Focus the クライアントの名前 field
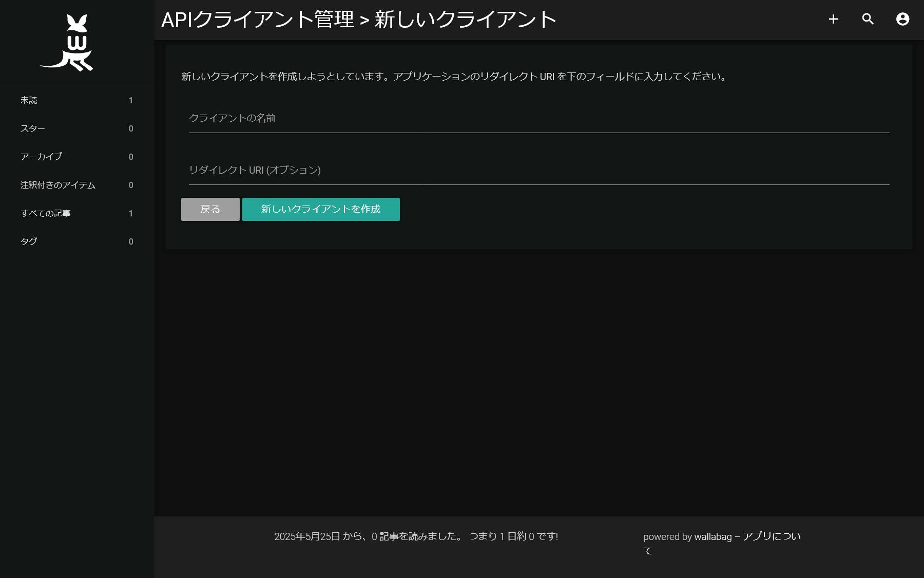 pyautogui.click(x=538, y=119)
